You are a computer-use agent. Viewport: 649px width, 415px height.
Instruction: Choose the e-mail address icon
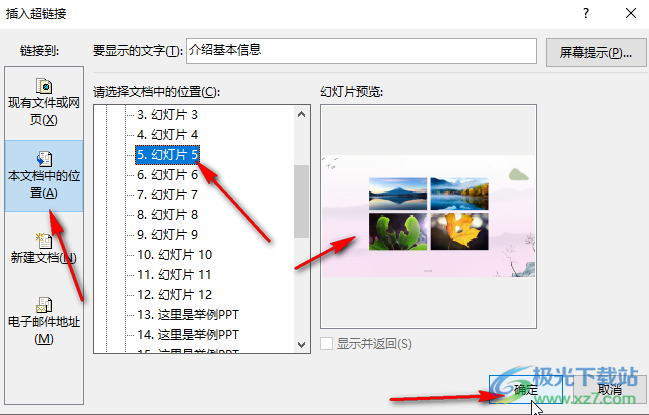[44, 305]
